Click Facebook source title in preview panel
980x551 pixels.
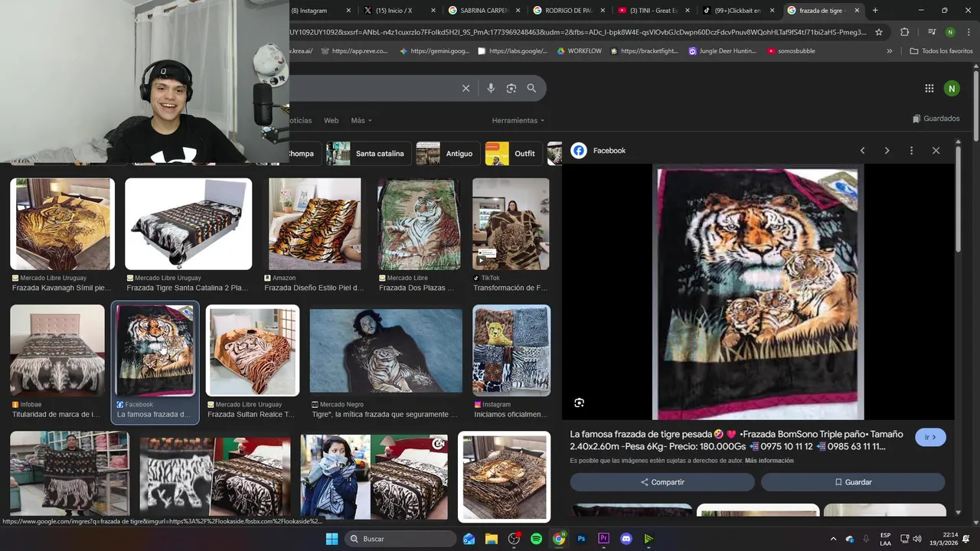[x=609, y=151]
